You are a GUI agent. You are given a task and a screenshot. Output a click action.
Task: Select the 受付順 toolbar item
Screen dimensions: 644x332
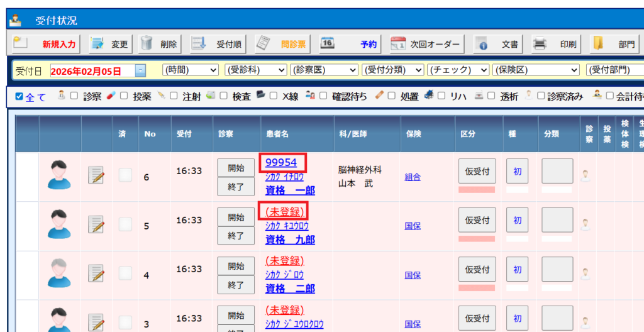tap(219, 44)
